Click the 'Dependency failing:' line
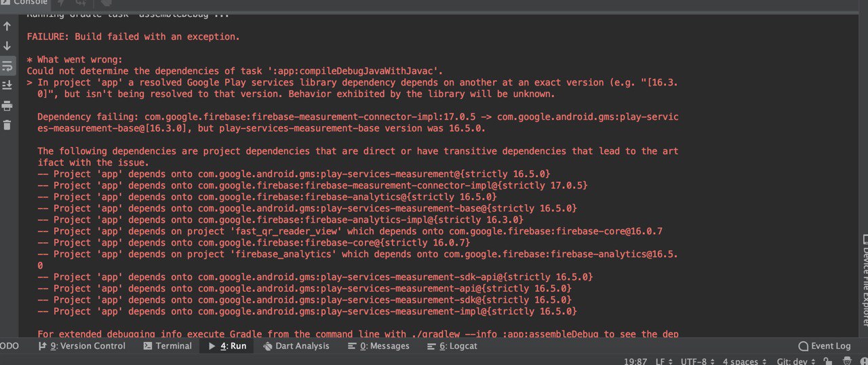 [358, 123]
